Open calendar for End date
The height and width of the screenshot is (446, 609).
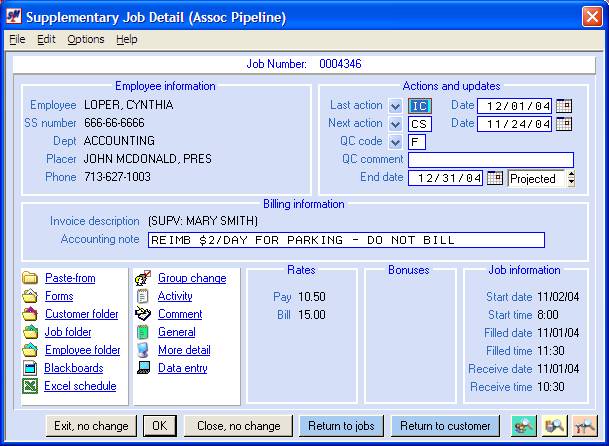[495, 178]
